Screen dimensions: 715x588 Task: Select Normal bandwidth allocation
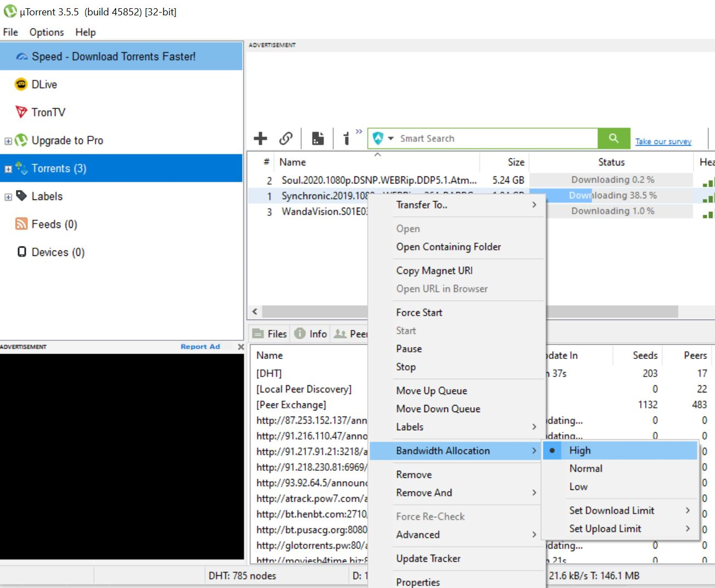click(x=620, y=469)
